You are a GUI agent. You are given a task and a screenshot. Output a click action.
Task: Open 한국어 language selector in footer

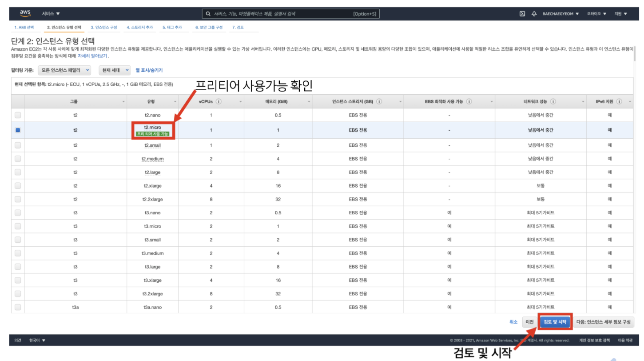click(37, 341)
